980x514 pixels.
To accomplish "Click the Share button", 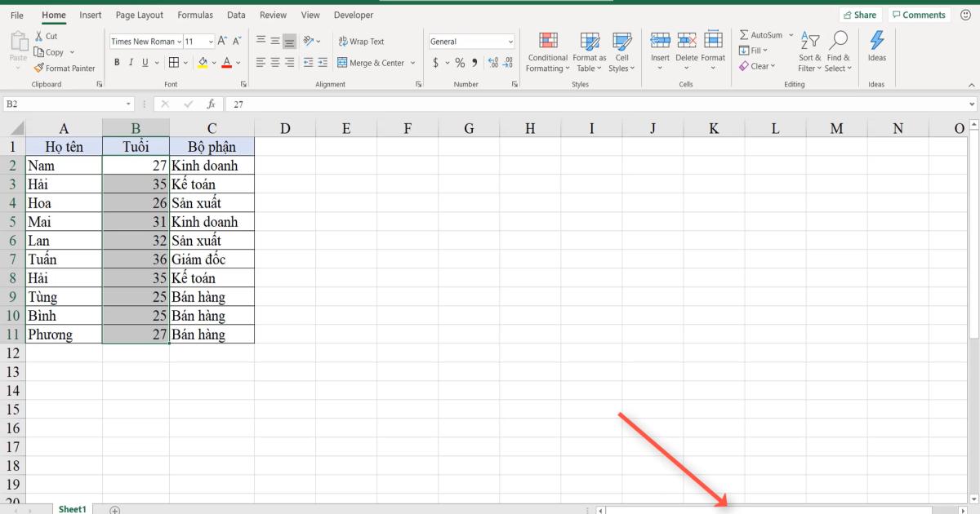I will pyautogui.click(x=861, y=14).
